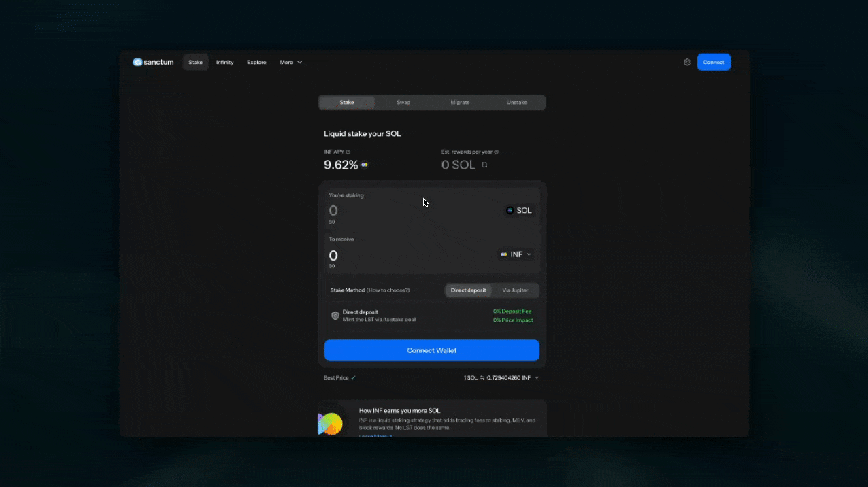
Task: Open the INF token selector dropdown
Action: click(x=516, y=254)
